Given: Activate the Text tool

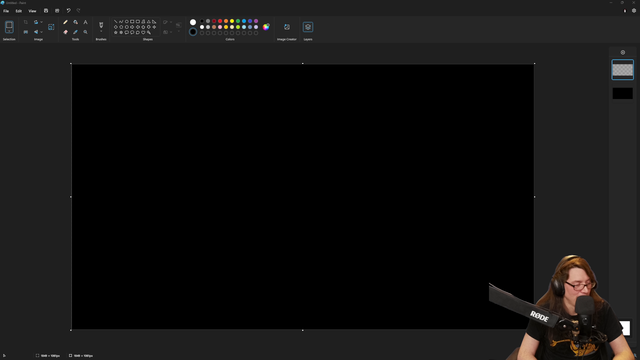Looking at the screenshot, I should tap(85, 22).
